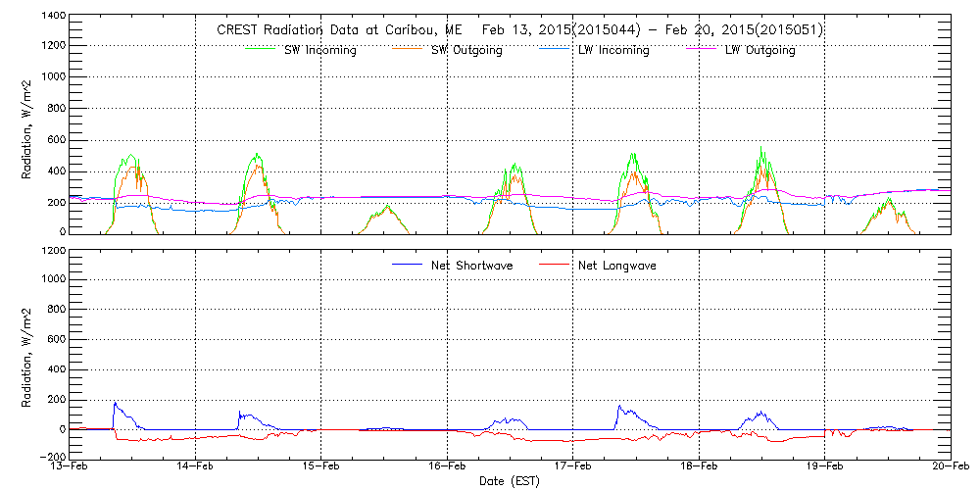Viewport: 980px width, 490px height.
Task: Click the 13-Feb date tick label
Action: pyautogui.click(x=71, y=467)
